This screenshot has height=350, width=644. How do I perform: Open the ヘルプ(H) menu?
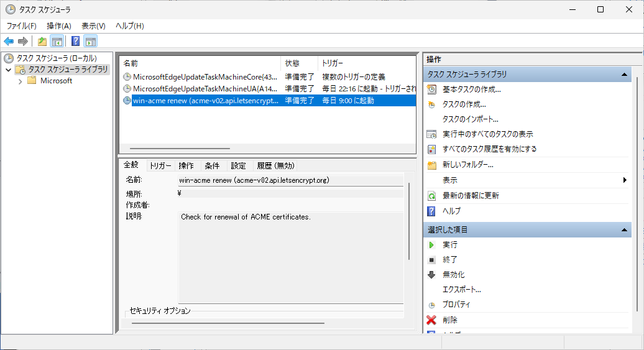(x=130, y=26)
